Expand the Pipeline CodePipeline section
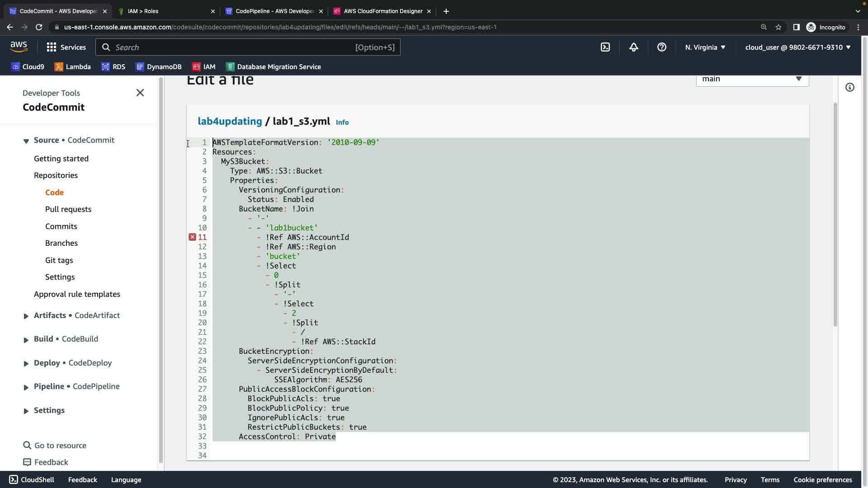The width and height of the screenshot is (868, 488). [26, 387]
